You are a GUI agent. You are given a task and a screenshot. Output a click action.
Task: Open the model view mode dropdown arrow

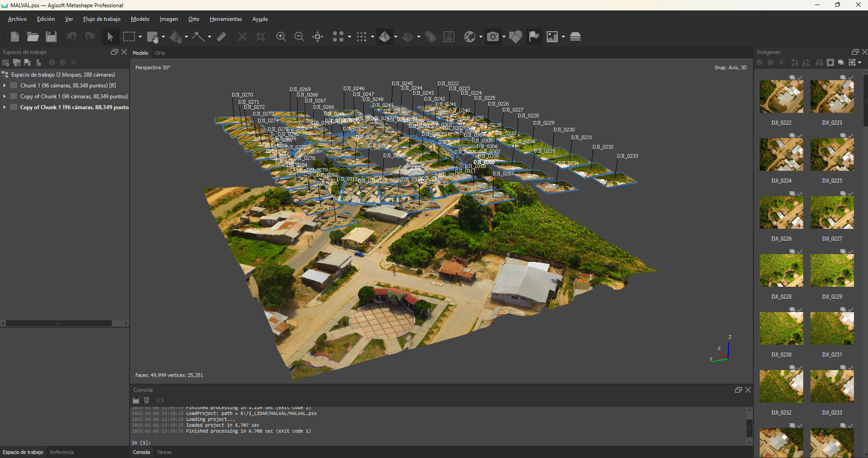tap(395, 37)
